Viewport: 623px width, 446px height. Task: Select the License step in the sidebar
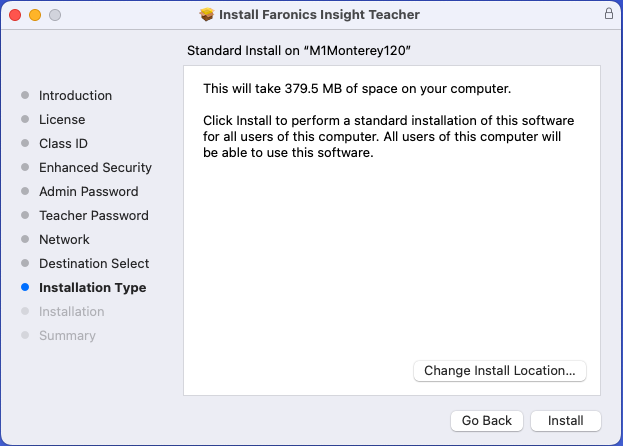point(62,120)
